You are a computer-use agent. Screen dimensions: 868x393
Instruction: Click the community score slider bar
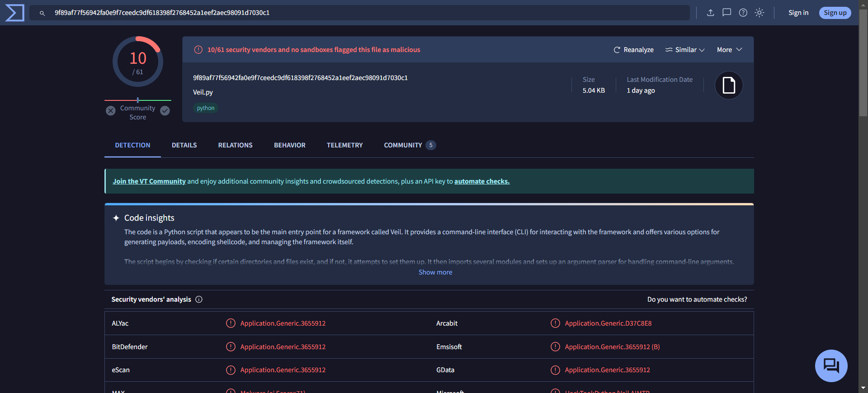(138, 100)
